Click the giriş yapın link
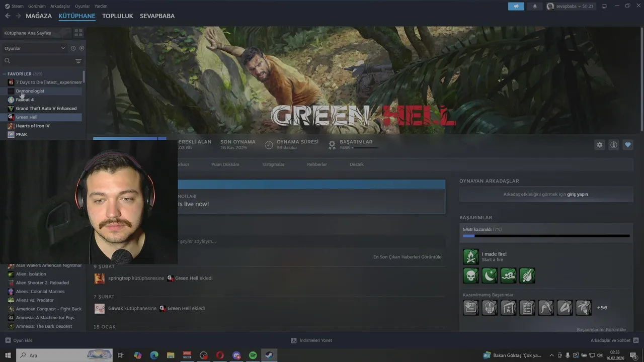The image size is (644, 362). [x=578, y=194]
